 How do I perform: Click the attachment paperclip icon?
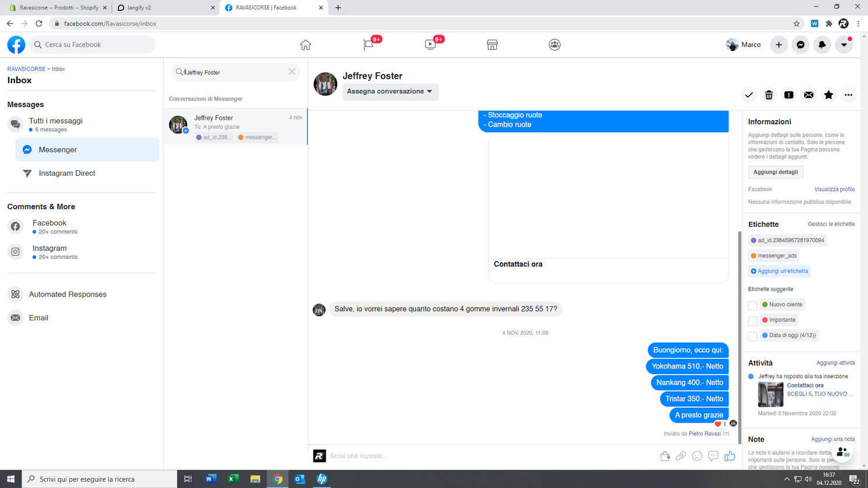pos(681,456)
